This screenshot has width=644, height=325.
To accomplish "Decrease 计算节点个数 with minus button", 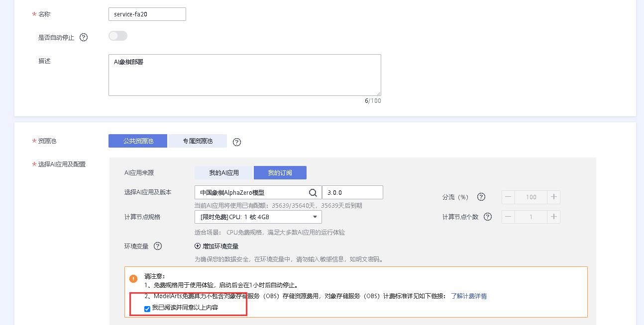I will point(508,217).
